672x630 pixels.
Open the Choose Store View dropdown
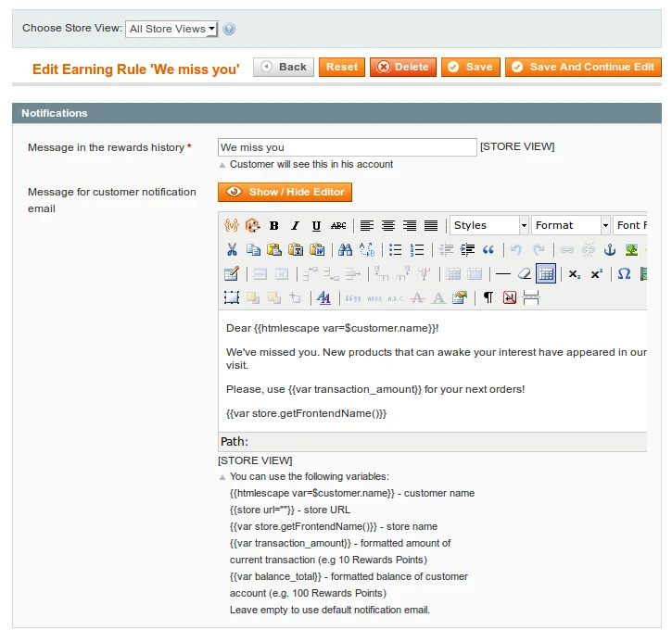click(171, 29)
